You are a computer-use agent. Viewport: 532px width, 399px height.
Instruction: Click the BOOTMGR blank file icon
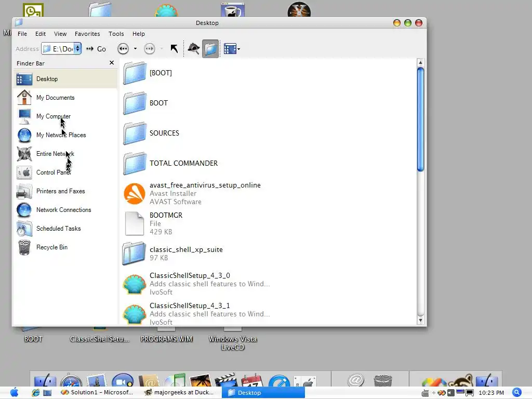click(x=135, y=223)
